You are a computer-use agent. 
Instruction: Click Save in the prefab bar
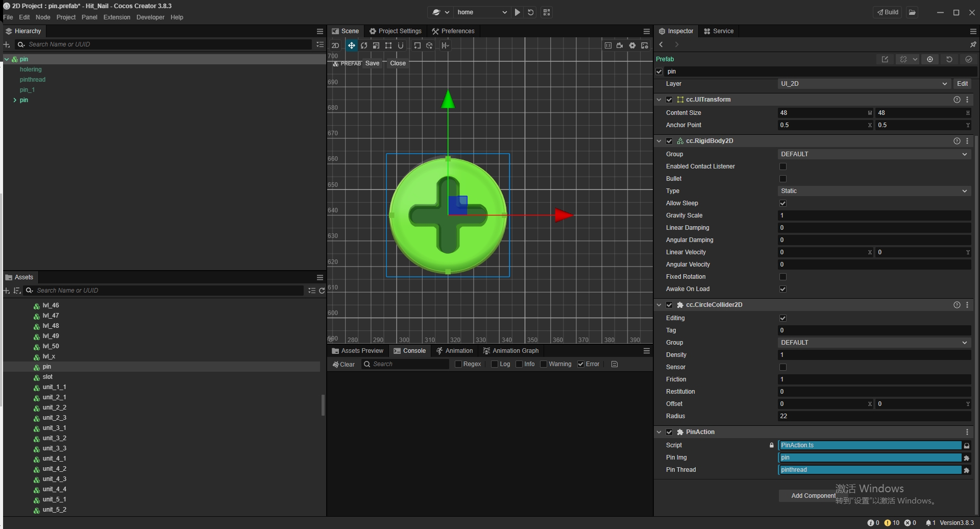coord(372,63)
